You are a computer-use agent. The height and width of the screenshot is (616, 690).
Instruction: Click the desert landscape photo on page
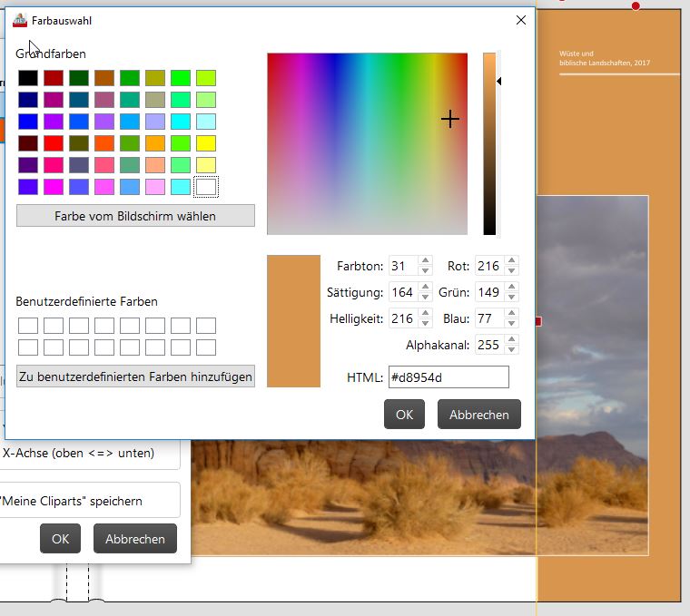pyautogui.click(x=419, y=497)
